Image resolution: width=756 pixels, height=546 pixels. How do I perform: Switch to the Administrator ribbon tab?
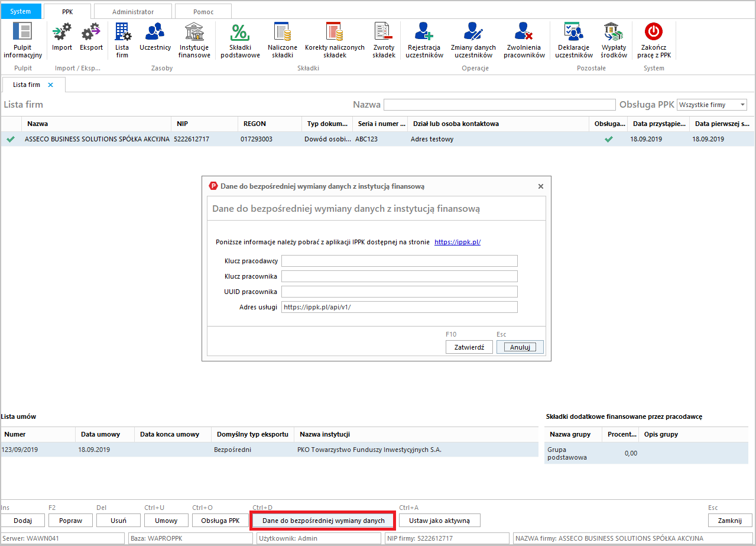[x=133, y=12]
